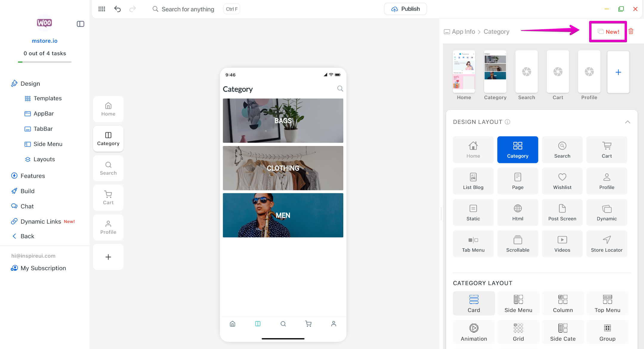Collapse the Design menu in sidebar
This screenshot has height=349, width=644.
(30, 84)
